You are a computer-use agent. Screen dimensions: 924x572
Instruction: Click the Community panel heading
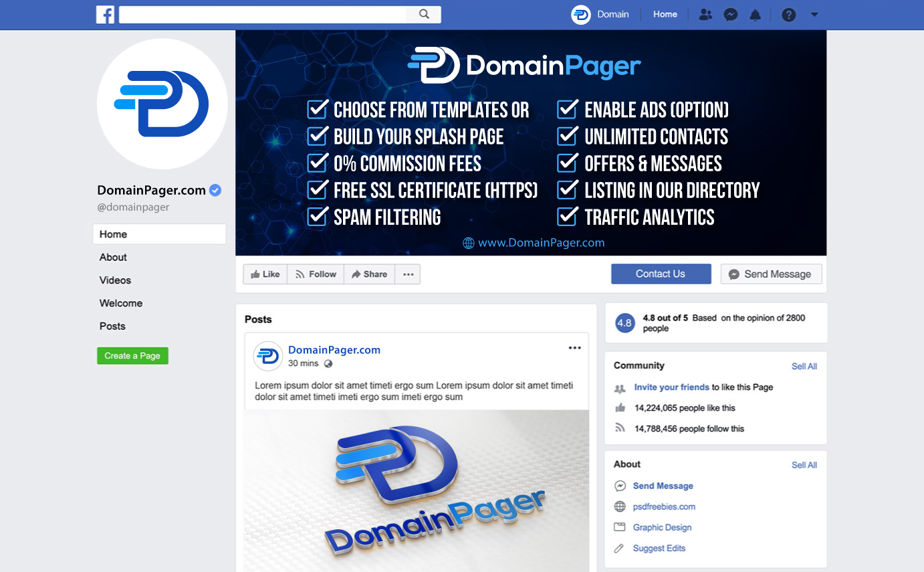pos(639,366)
